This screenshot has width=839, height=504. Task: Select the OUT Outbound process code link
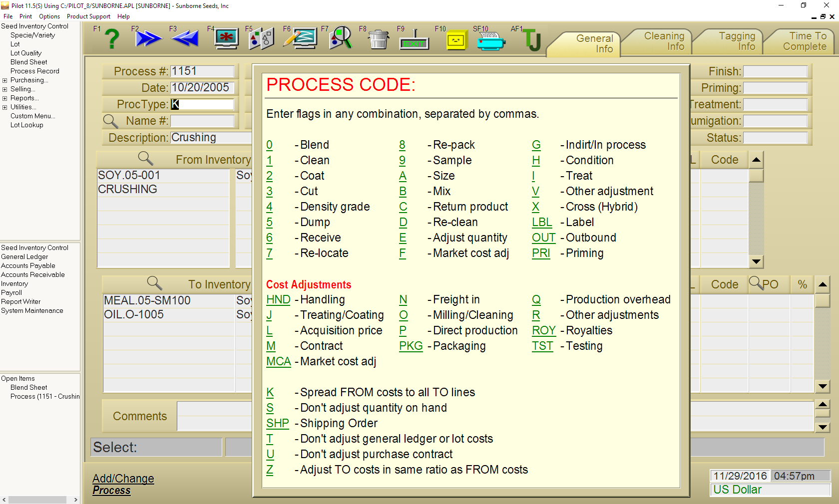point(543,238)
